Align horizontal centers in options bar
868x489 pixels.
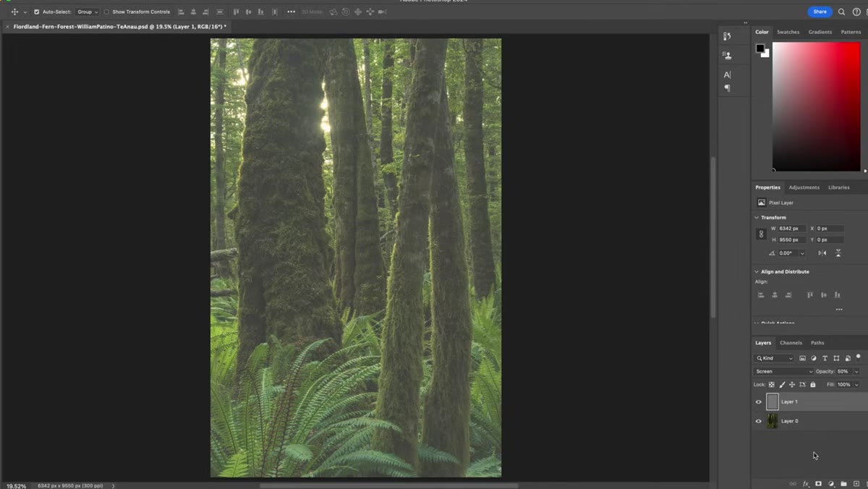click(x=193, y=12)
